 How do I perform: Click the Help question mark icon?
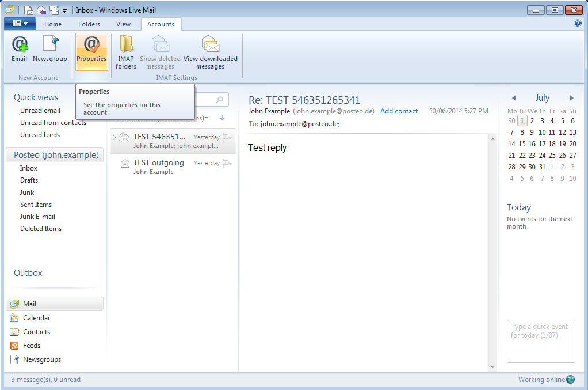click(577, 23)
